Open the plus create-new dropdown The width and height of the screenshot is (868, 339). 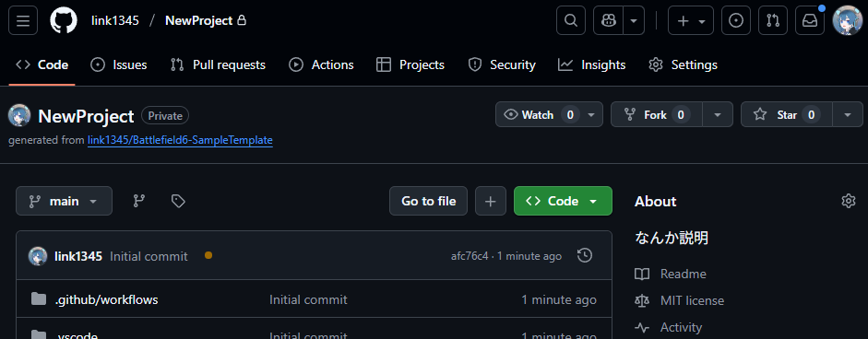click(691, 20)
